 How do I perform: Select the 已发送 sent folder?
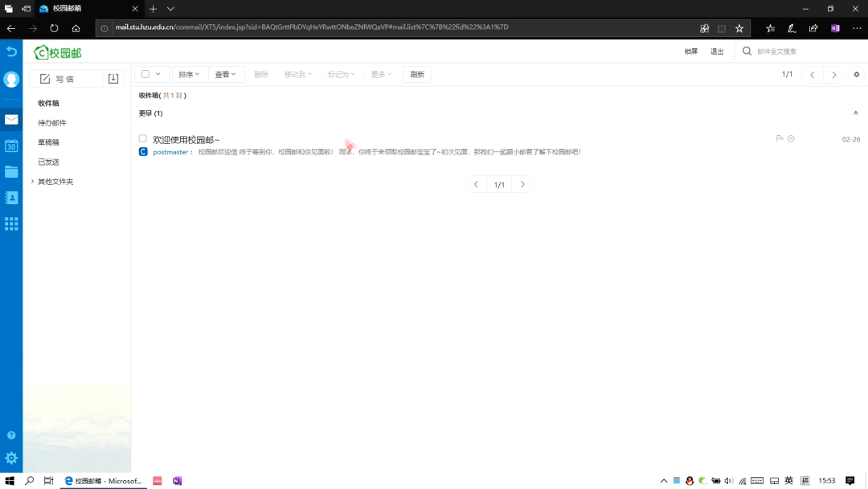(x=49, y=162)
